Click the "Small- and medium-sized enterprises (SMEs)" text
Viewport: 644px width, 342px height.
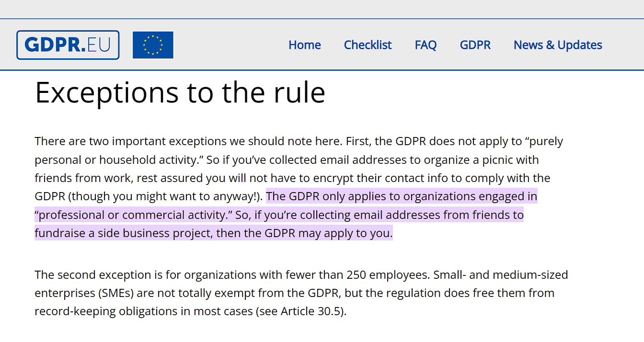(x=301, y=284)
